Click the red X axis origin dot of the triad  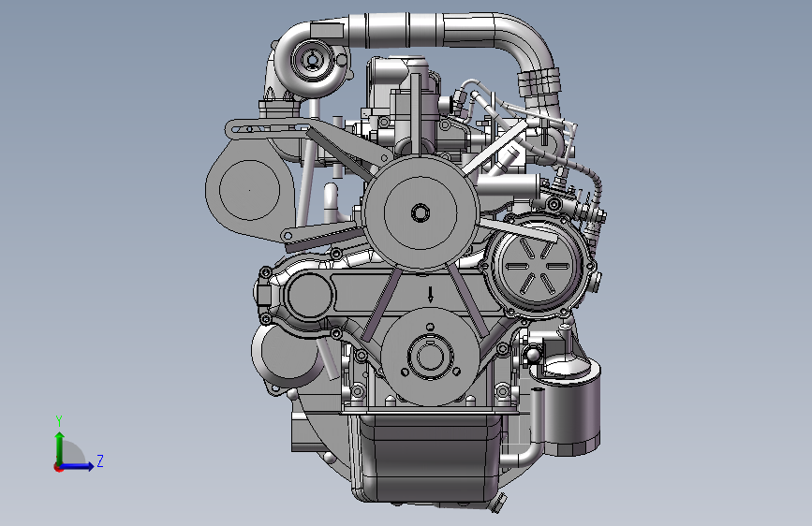[x=57, y=468]
